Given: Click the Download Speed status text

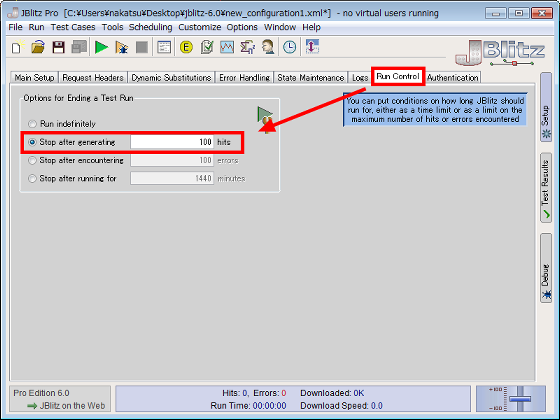Looking at the screenshot, I should [x=341, y=406].
